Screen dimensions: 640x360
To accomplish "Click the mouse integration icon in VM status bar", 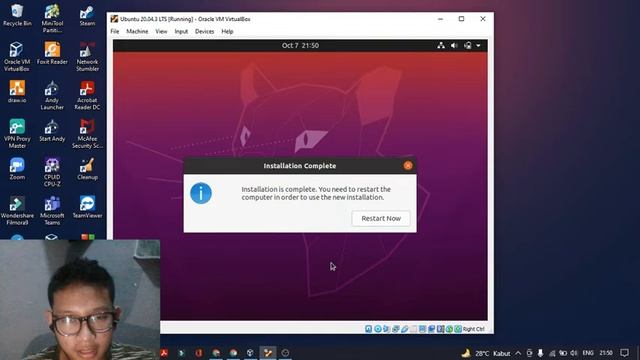I will pyautogui.click(x=449, y=329).
